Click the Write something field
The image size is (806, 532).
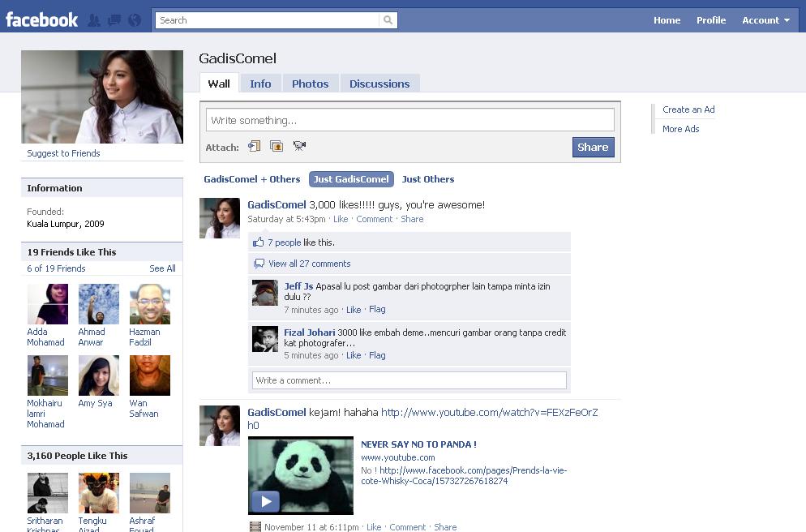[410, 120]
